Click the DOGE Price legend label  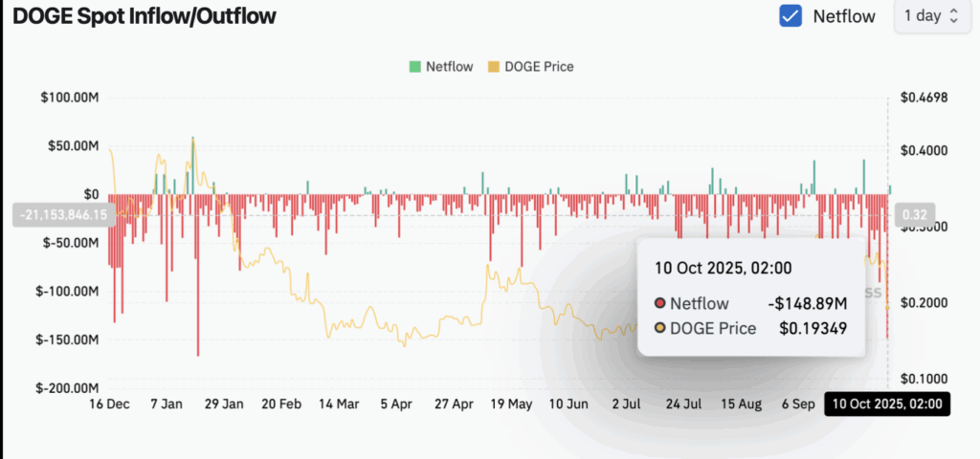(x=539, y=66)
